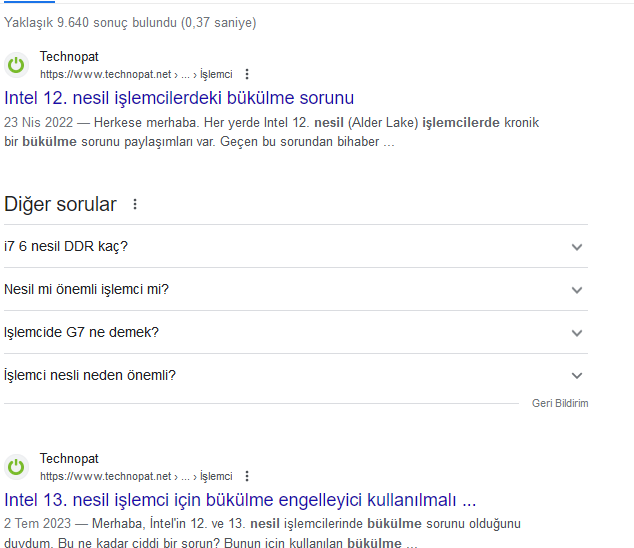Open the three-dot menu beside the first result URL

[247, 74]
